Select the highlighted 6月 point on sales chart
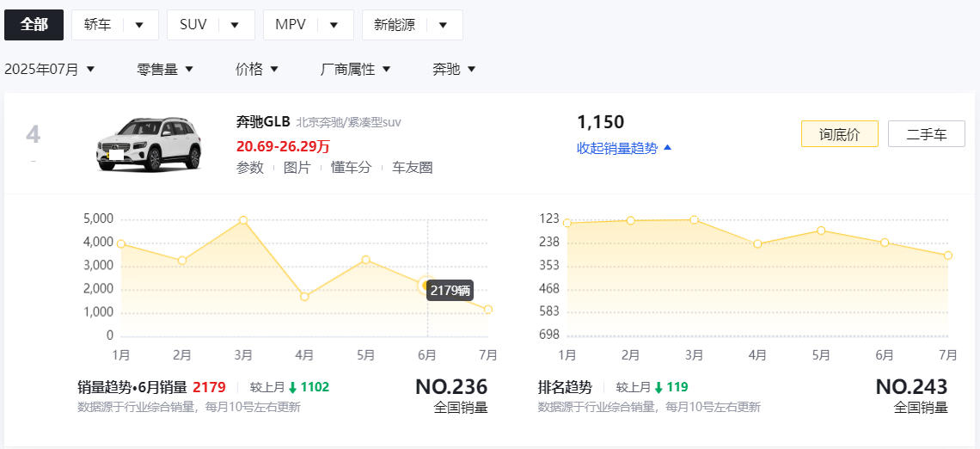This screenshot has width=980, height=449. (x=427, y=286)
